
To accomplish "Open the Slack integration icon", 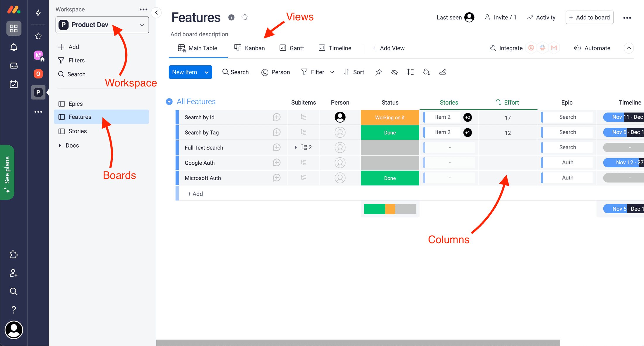I will 542,48.
